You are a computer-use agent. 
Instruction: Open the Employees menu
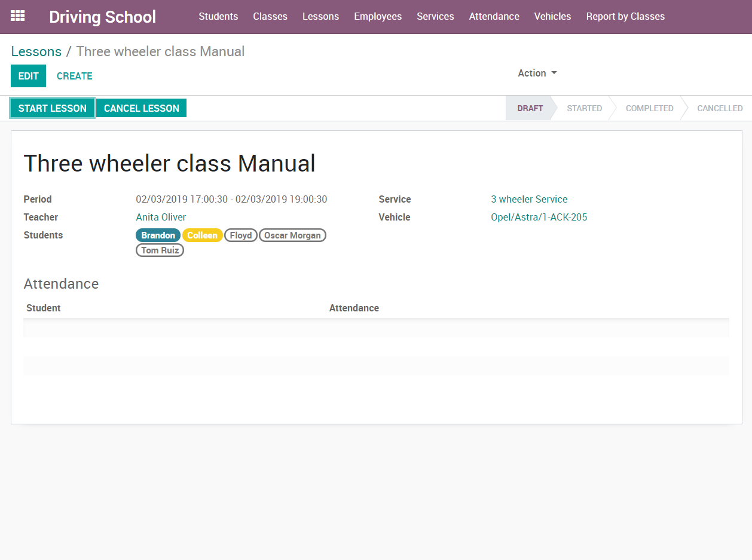pos(378,17)
